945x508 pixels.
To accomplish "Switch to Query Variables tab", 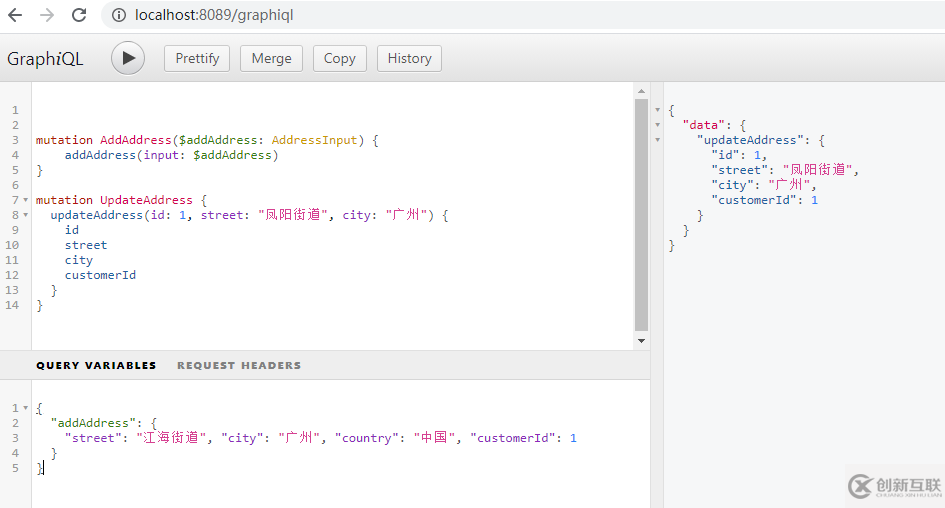I will [96, 365].
